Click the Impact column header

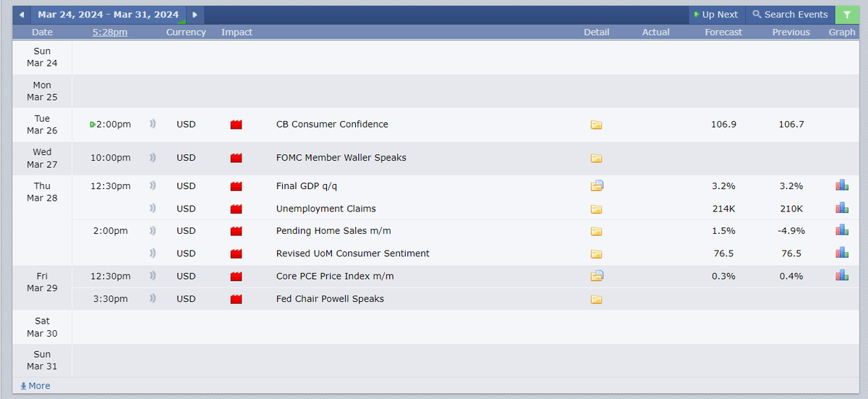pos(237,32)
